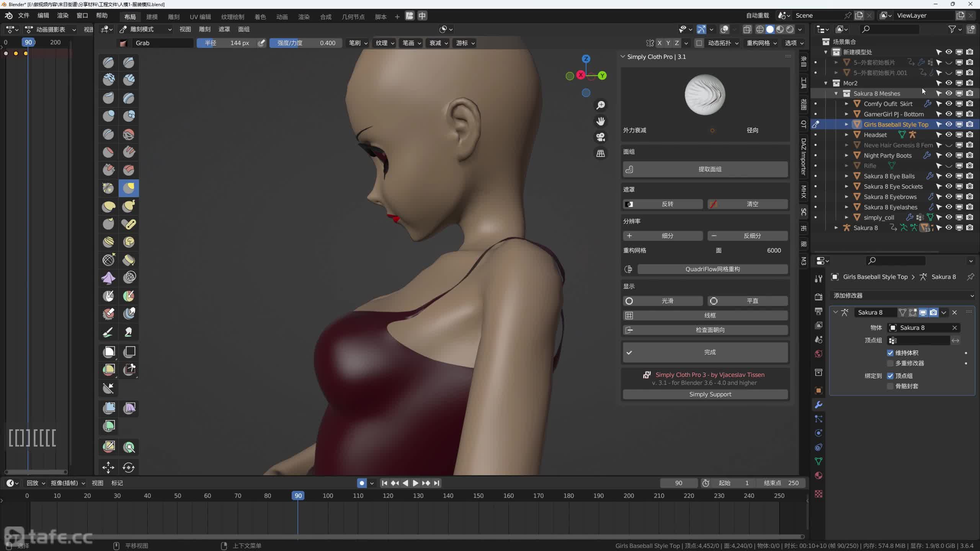
Task: Open the Modifiers wrench properties tab
Action: coord(818,404)
